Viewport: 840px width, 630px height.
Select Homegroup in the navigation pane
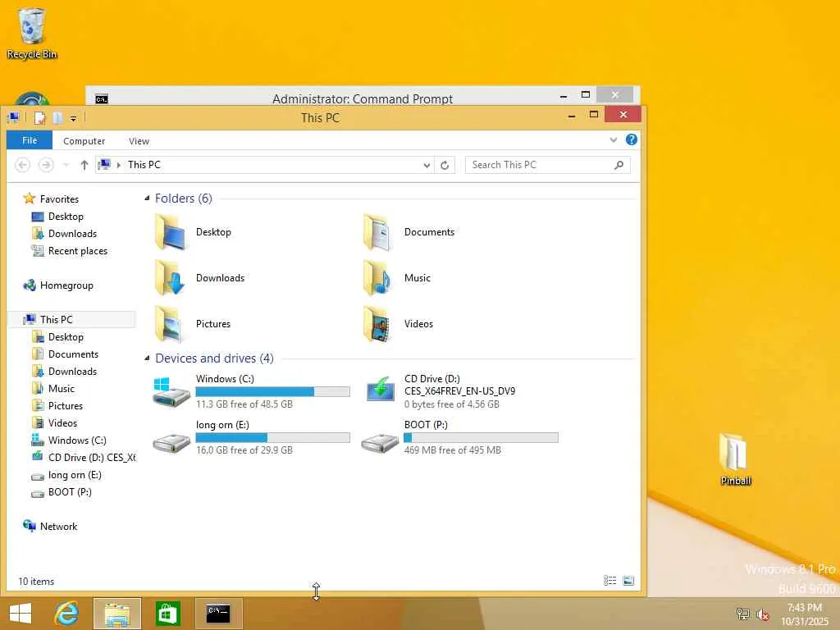(66, 285)
